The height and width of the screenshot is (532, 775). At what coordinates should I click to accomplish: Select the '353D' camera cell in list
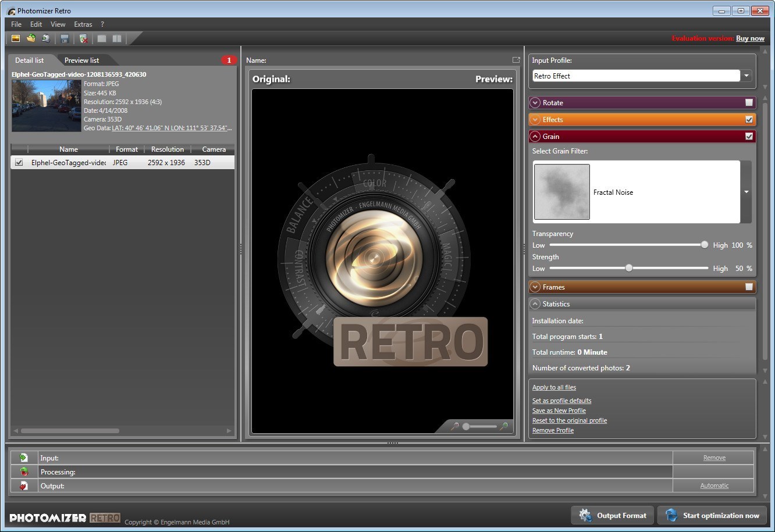pos(202,163)
